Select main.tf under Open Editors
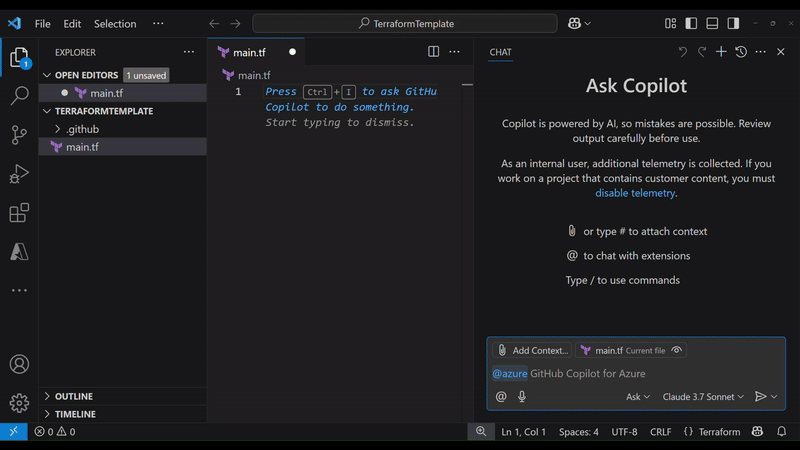The image size is (800, 450). tap(123, 93)
